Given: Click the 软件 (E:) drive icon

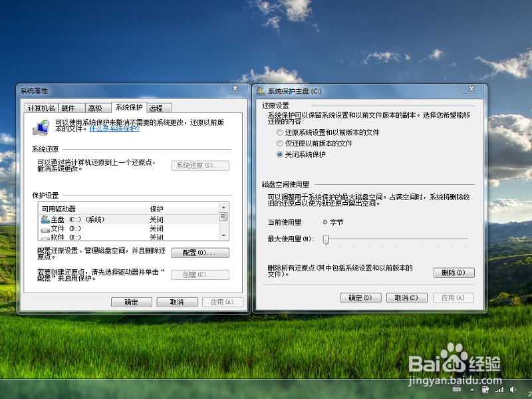Looking at the screenshot, I should (x=45, y=238).
